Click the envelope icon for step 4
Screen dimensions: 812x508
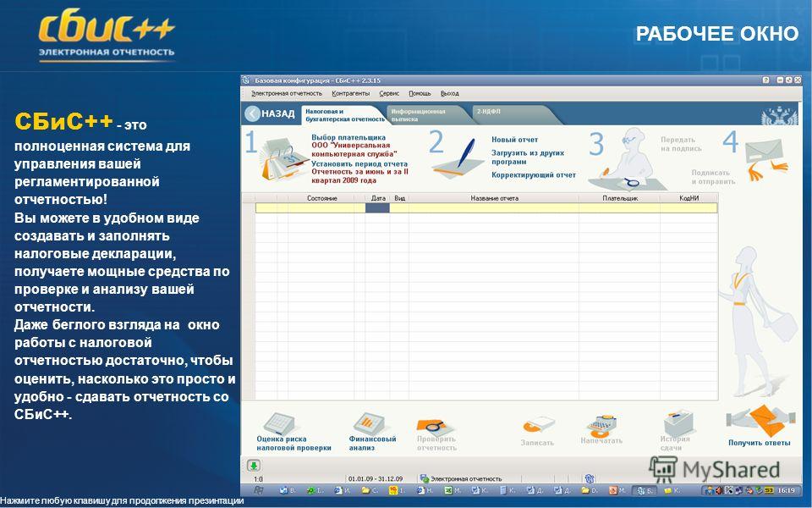765,158
